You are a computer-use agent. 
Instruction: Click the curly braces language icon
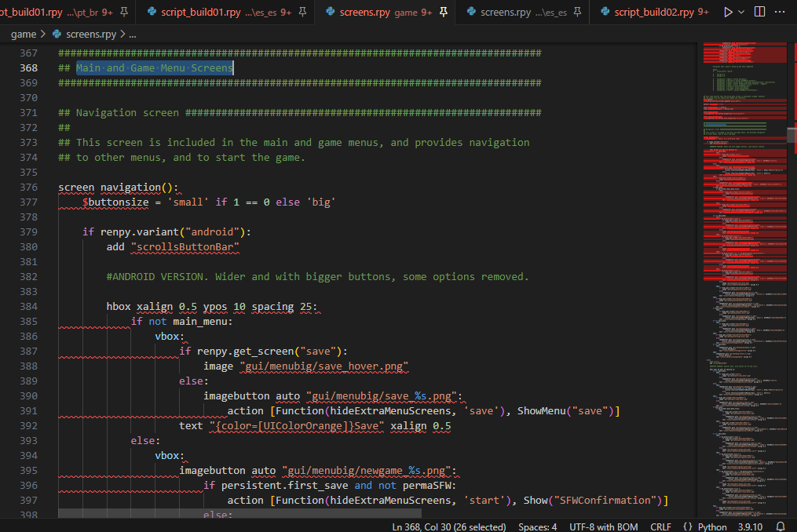point(687,527)
